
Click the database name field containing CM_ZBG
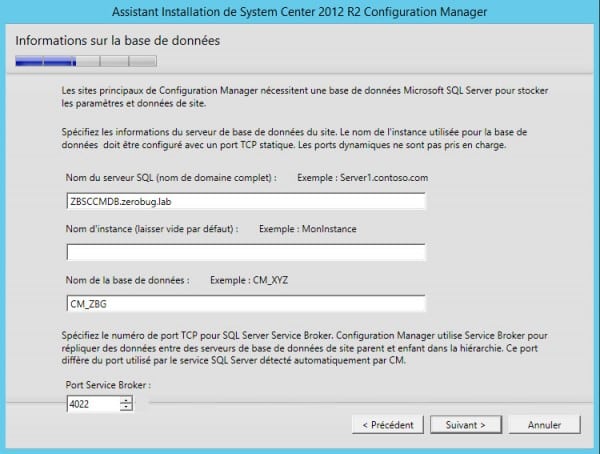pos(244,304)
